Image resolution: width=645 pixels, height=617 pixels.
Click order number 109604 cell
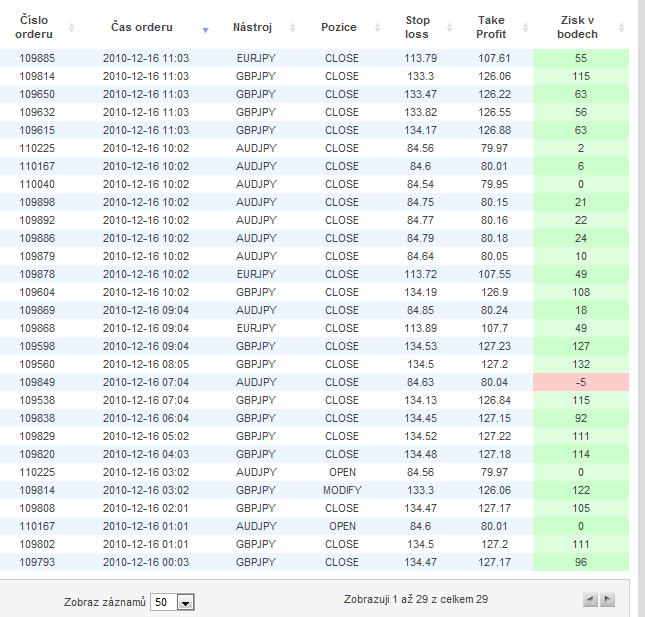point(37,292)
